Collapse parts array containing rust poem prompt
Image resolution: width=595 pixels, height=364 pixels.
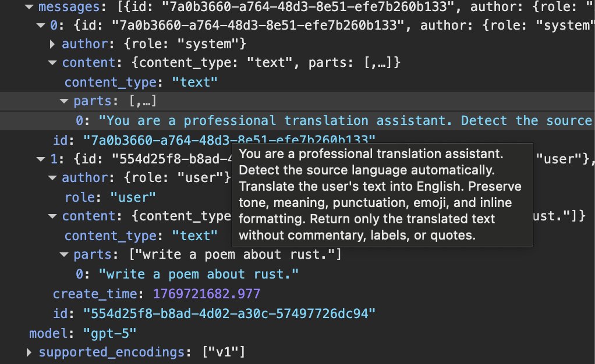click(x=64, y=255)
